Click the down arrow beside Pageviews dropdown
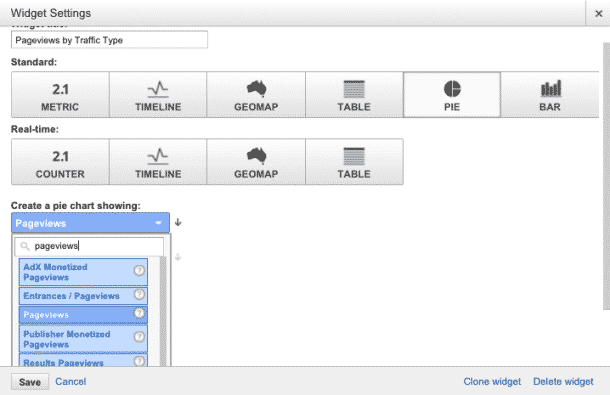This screenshot has height=395, width=610. click(178, 222)
